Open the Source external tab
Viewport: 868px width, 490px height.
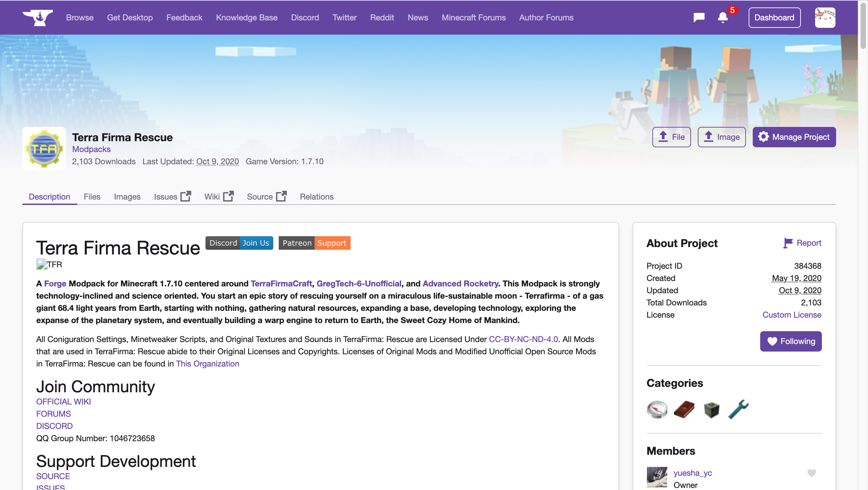tap(267, 197)
